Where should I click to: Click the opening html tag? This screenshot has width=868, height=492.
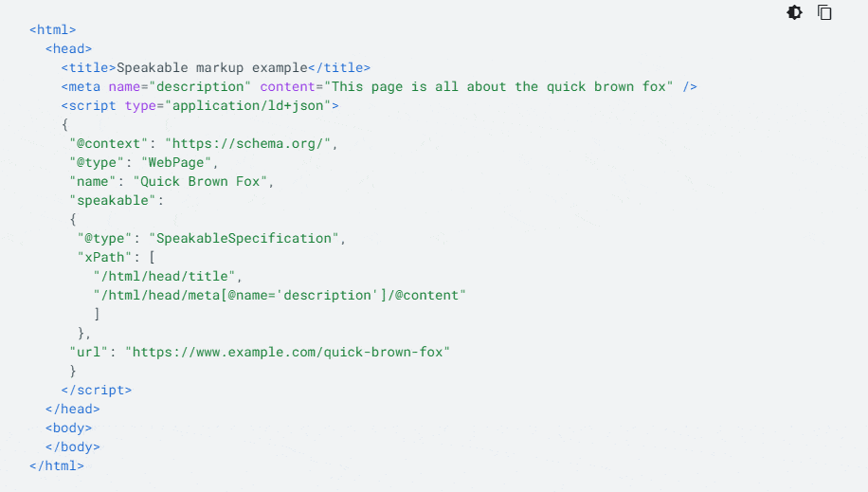pos(53,30)
